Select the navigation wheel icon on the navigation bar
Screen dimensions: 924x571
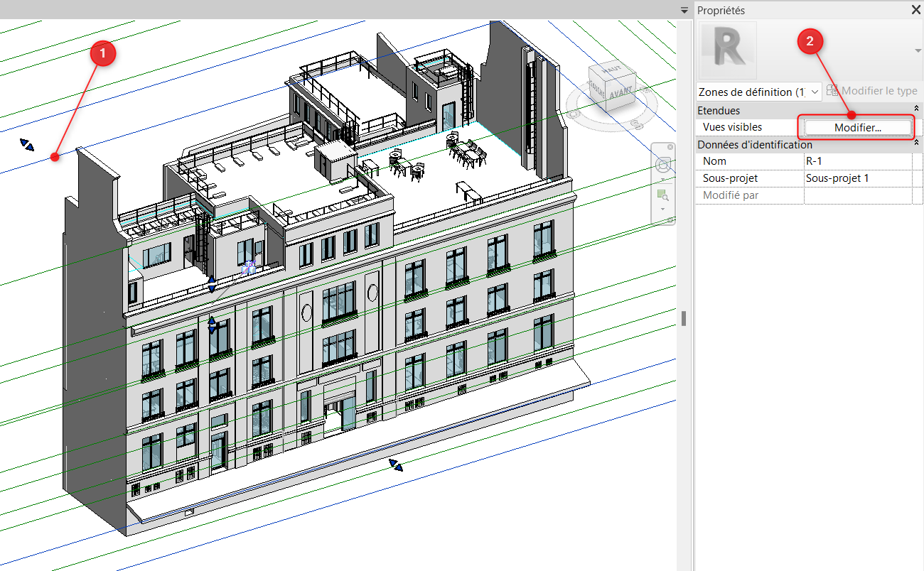tap(663, 164)
